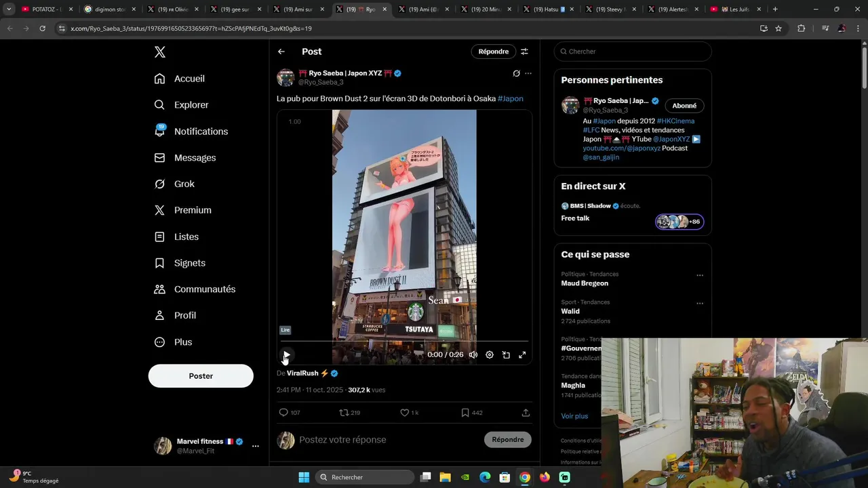Open a new browser tab
The image size is (868, 488).
click(775, 9)
